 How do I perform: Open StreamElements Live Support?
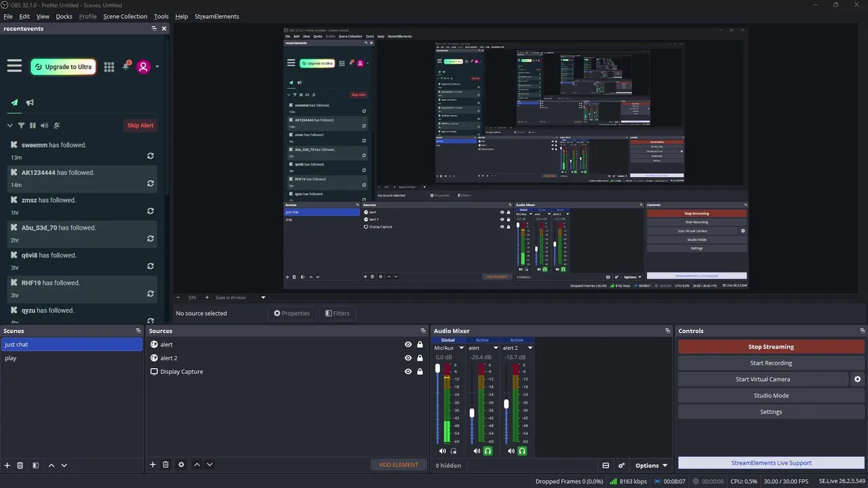pos(771,463)
